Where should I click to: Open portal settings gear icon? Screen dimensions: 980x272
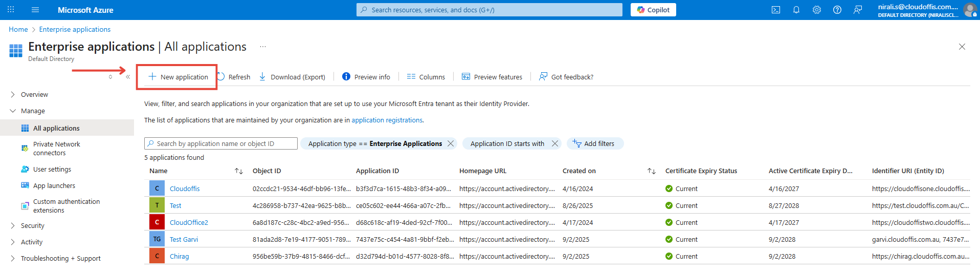pos(817,10)
